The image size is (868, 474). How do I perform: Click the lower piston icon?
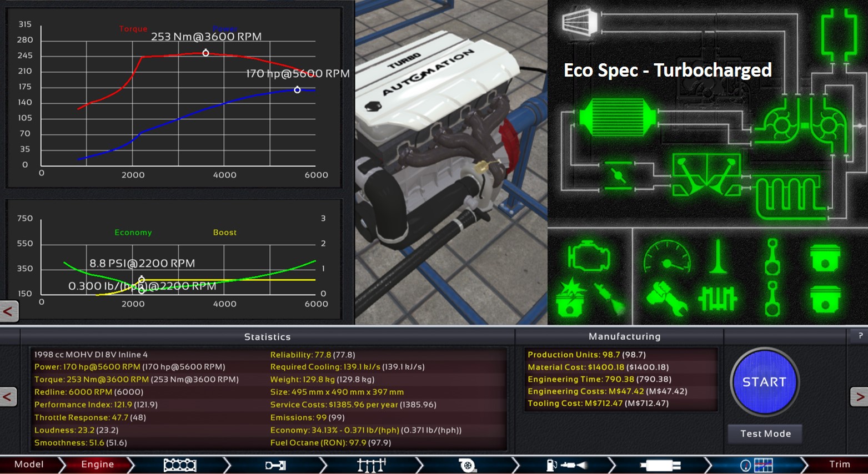pos(825,299)
